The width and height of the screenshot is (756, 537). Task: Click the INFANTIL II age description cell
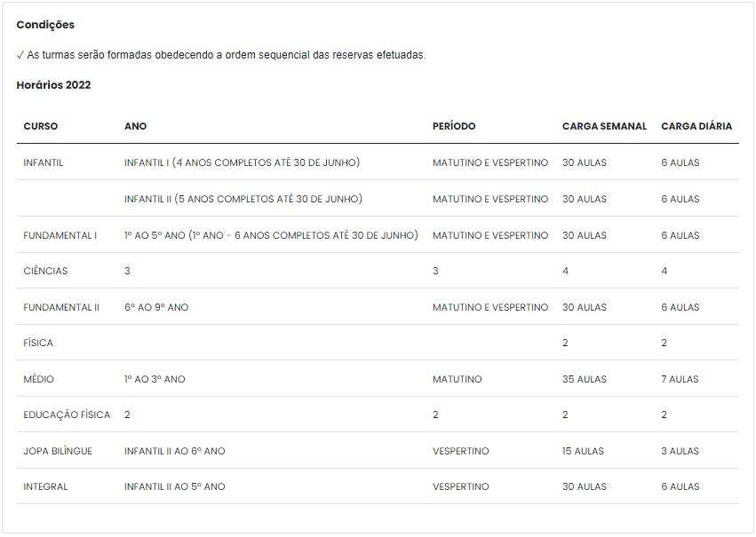click(243, 199)
